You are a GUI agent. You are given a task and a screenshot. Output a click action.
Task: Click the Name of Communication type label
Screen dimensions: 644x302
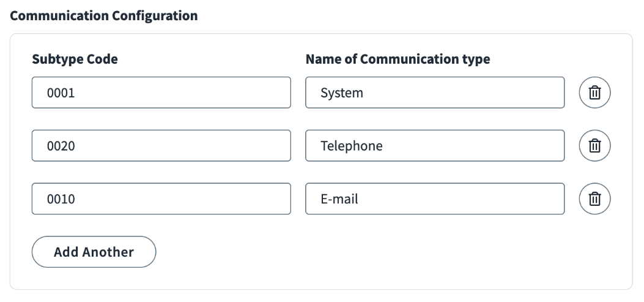(x=398, y=59)
